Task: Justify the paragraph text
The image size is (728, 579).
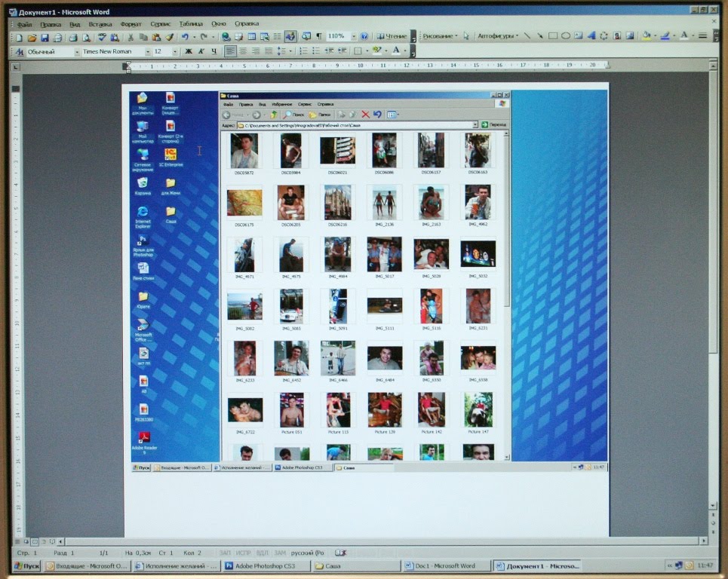Action: [x=269, y=51]
